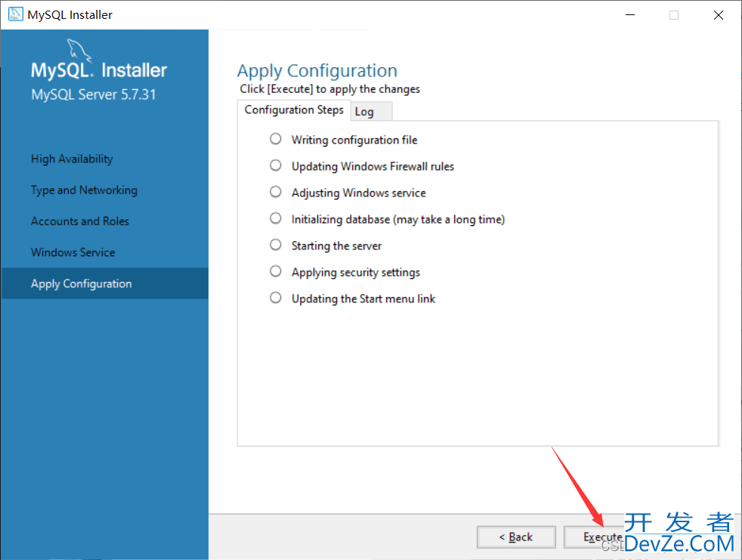742x560 pixels.
Task: Click the 'Apply Configuration' page heading
Action: (x=317, y=71)
